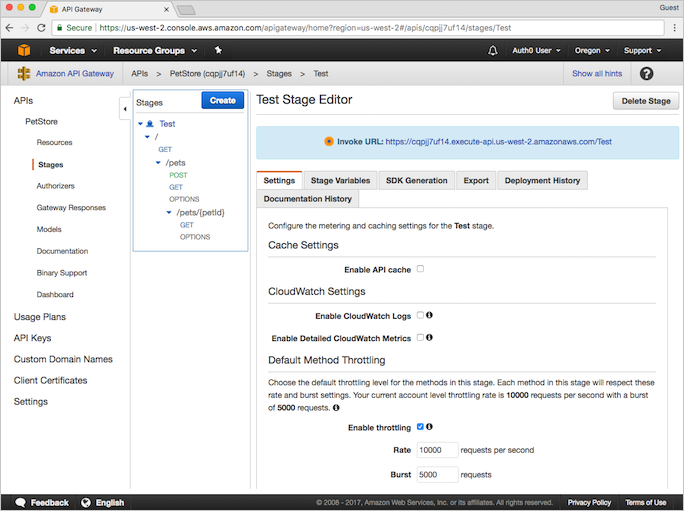Click the browser back arrow

(10, 28)
